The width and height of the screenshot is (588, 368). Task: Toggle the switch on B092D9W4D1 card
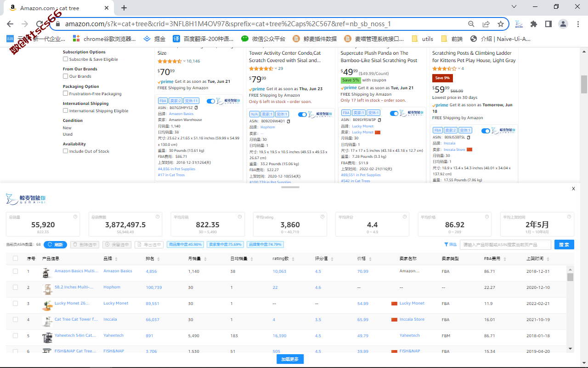[x=303, y=115]
